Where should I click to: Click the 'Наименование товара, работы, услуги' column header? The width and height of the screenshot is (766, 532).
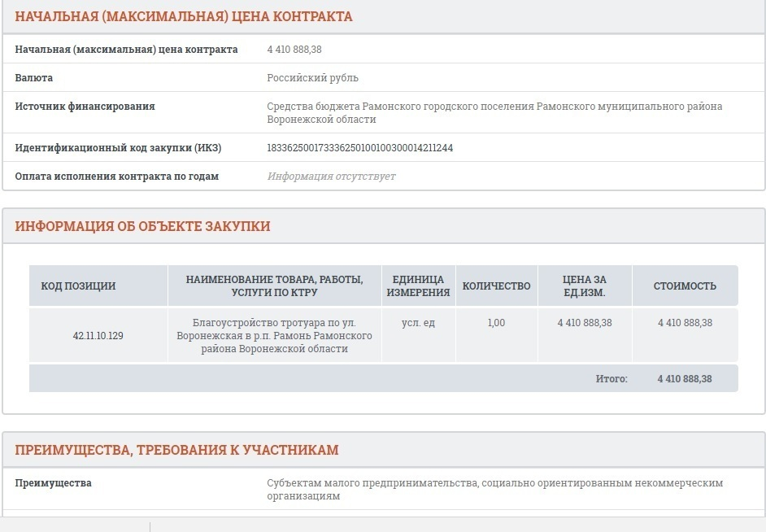tap(274, 286)
